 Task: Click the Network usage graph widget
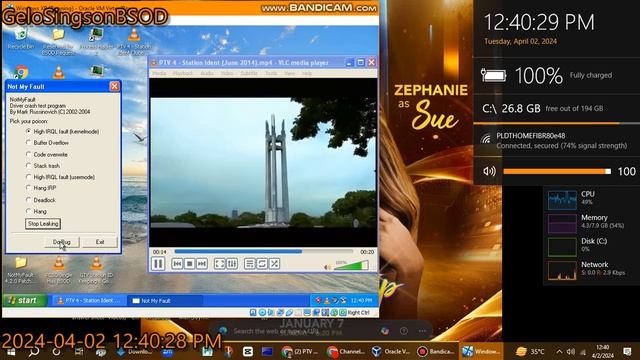click(x=562, y=271)
